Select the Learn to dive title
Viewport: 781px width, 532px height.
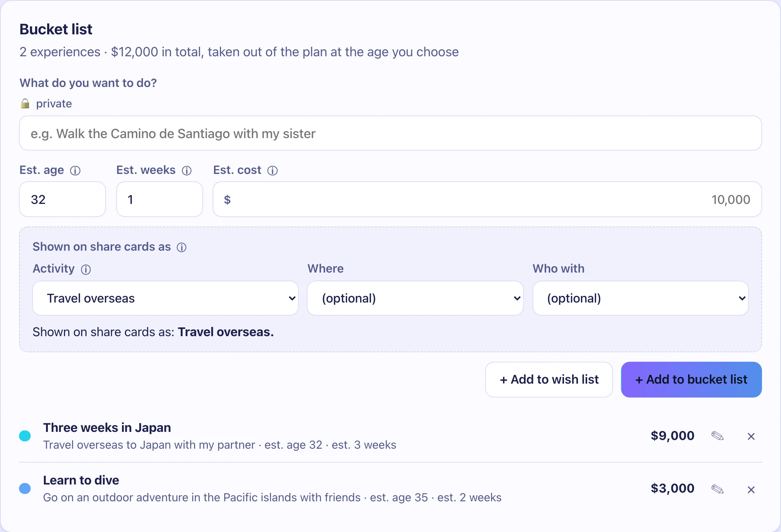click(x=81, y=480)
